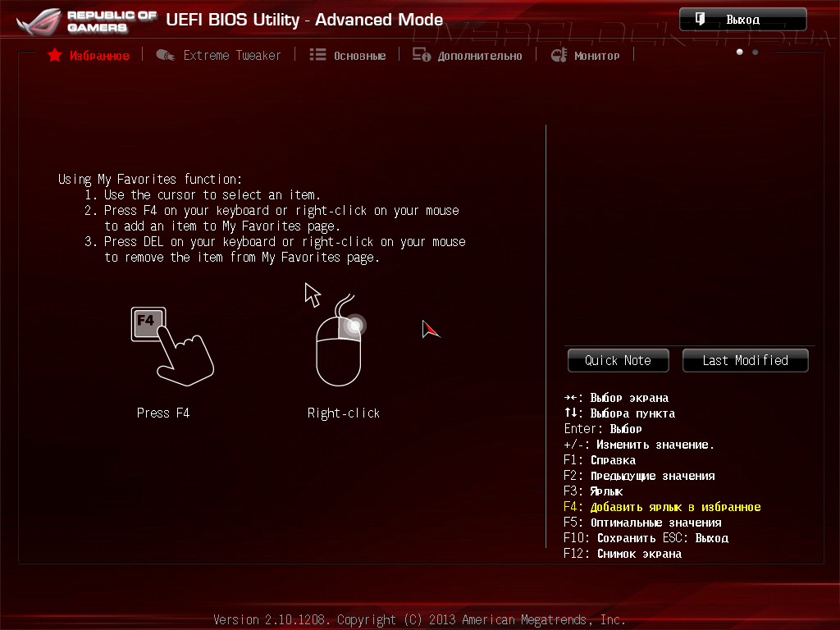Open the Last Modified list

(745, 361)
